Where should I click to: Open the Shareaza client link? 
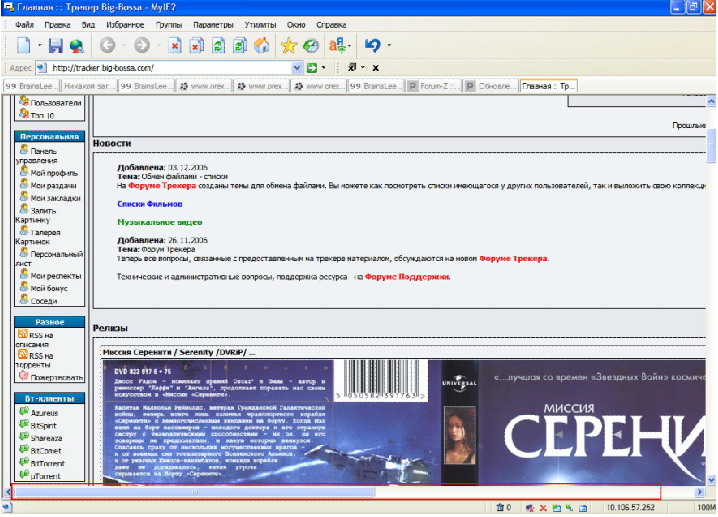46,438
